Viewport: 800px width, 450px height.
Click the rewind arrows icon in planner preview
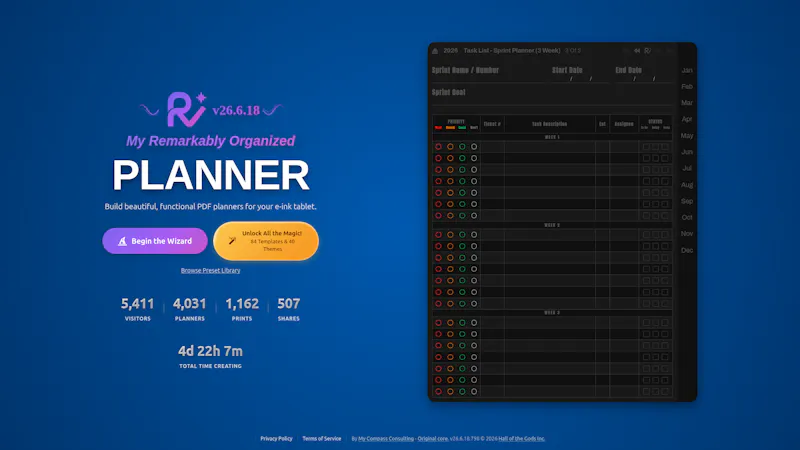[x=637, y=51]
